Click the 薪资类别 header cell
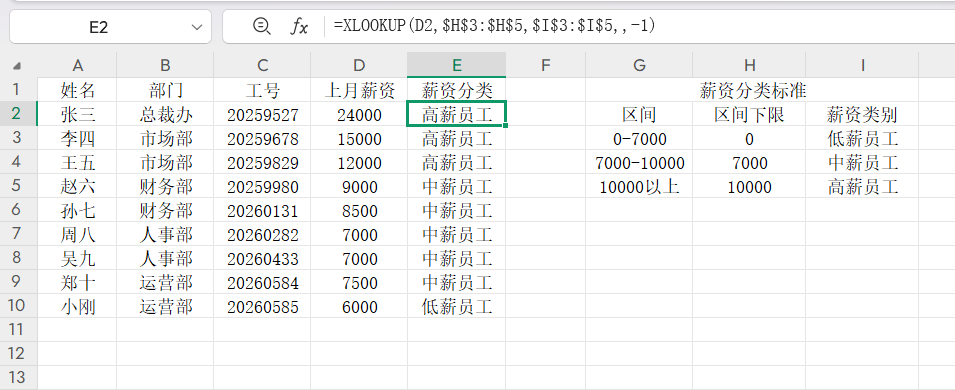This screenshot has height=390, width=955. (x=862, y=114)
